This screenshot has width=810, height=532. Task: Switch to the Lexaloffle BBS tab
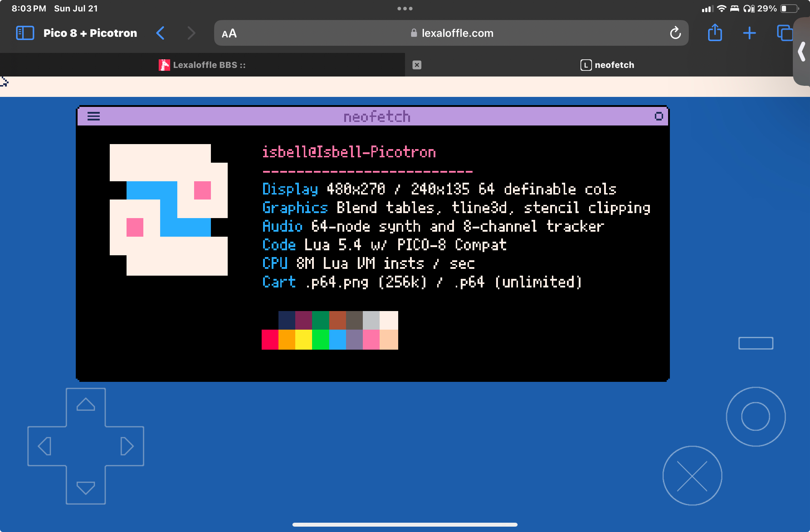coord(202,65)
